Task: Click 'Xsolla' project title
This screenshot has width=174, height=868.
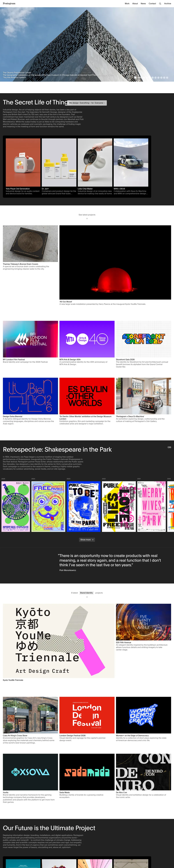Action: [5, 792]
